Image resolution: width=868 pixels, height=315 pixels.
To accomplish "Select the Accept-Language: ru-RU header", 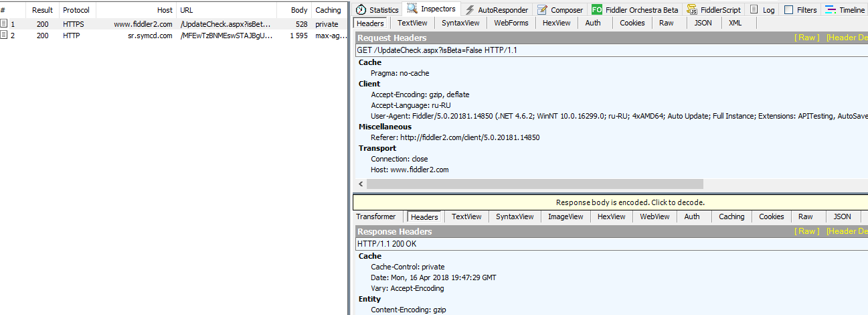I will point(411,105).
